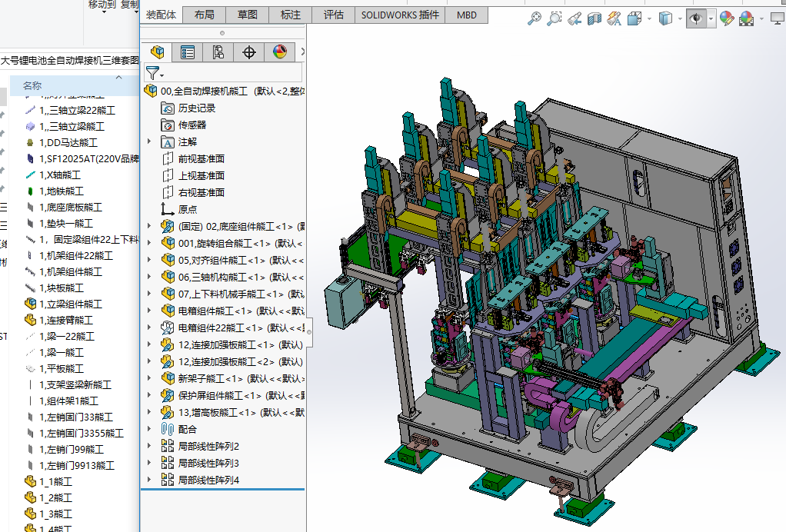
Task: Select 13,增高板能工<1> in the tree
Action: click(x=232, y=412)
